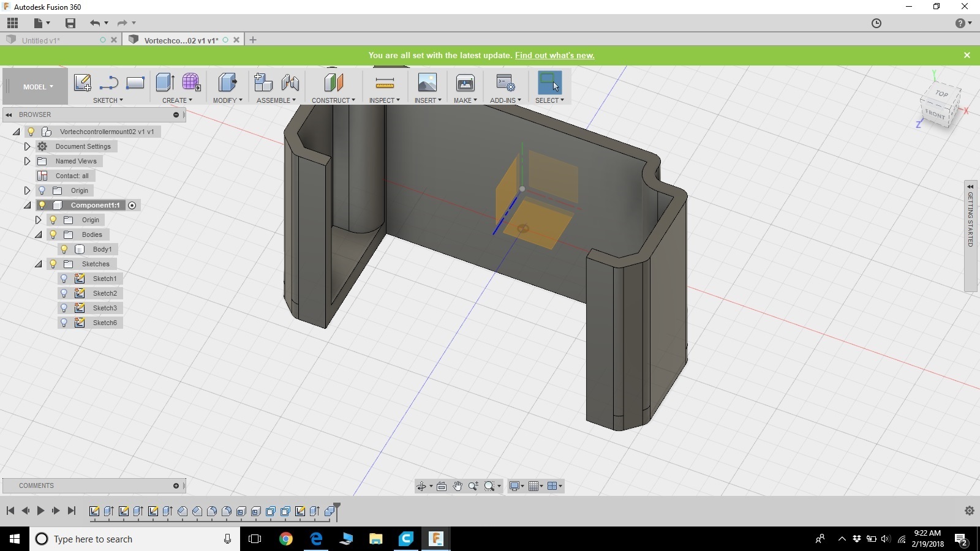Switch to the Untitled v1* document tab
This screenshot has width=980, height=551.
[40, 40]
